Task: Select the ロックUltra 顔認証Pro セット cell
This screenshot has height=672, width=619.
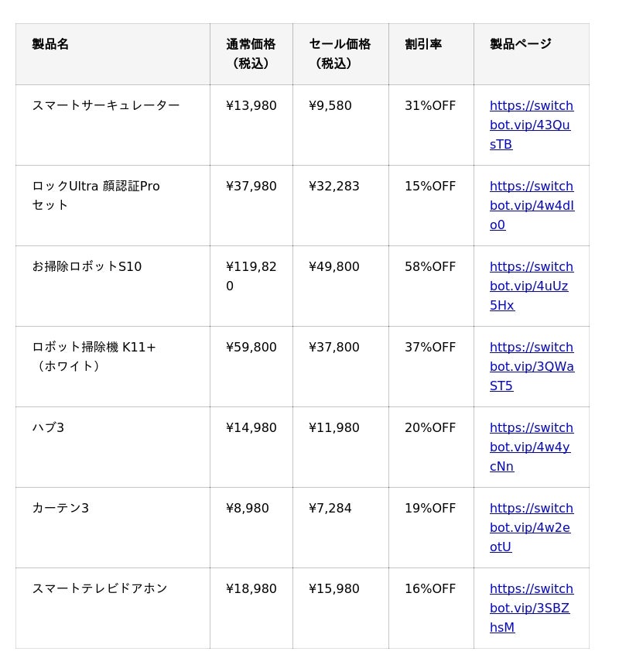Action: (x=113, y=206)
